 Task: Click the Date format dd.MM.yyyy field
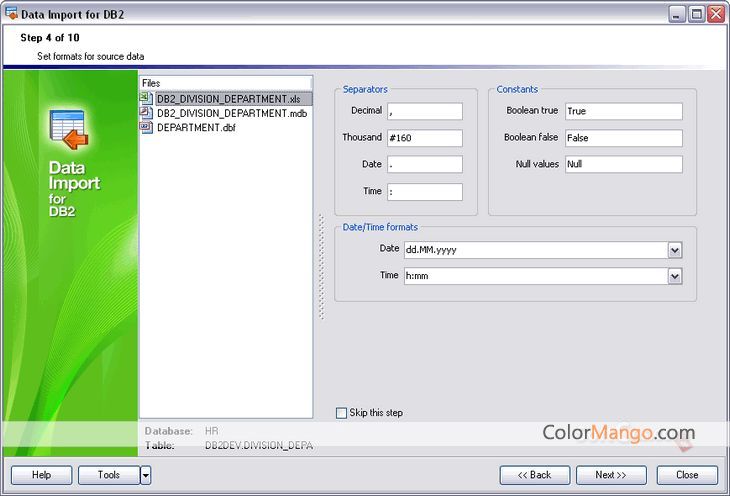click(x=536, y=250)
